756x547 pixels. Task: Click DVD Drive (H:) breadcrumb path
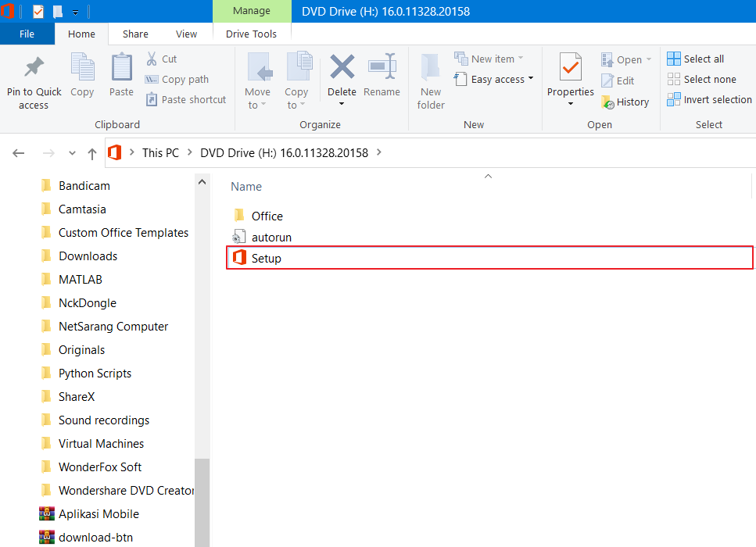[x=284, y=153]
